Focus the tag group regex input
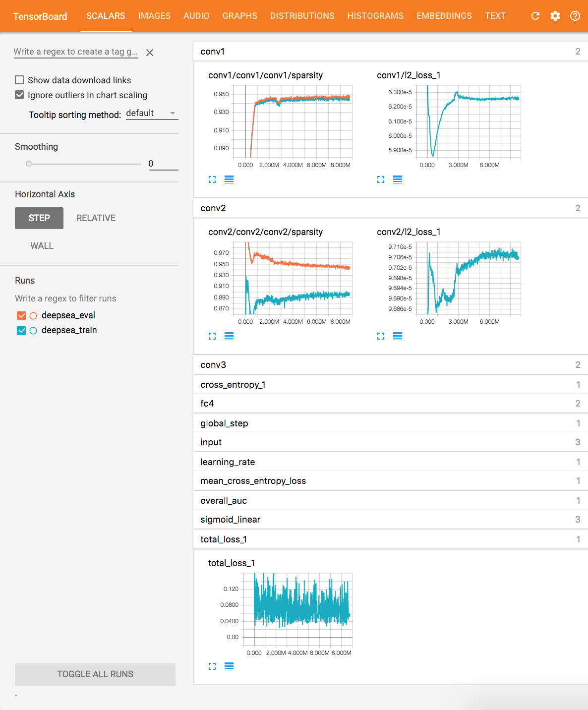The image size is (588, 710). click(x=75, y=52)
